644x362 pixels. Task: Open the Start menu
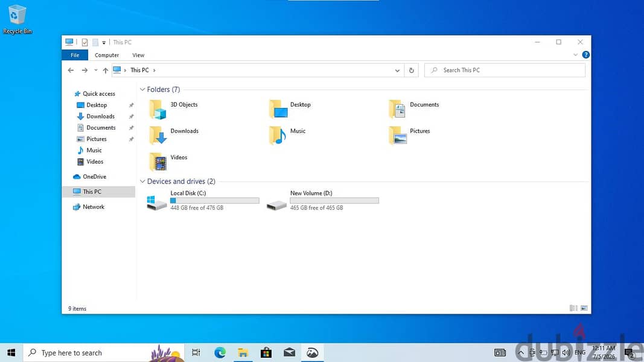[11, 352]
